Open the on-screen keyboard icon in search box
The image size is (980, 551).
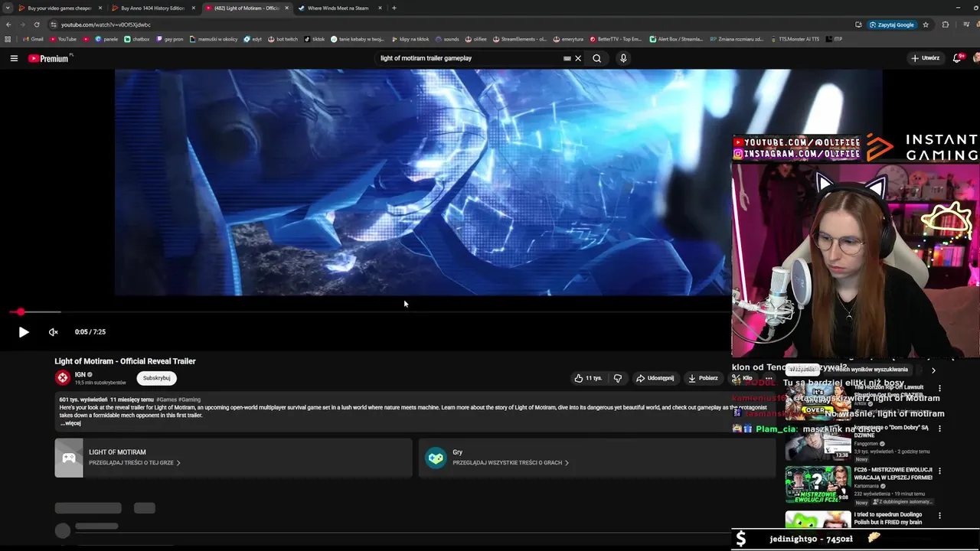pyautogui.click(x=567, y=58)
